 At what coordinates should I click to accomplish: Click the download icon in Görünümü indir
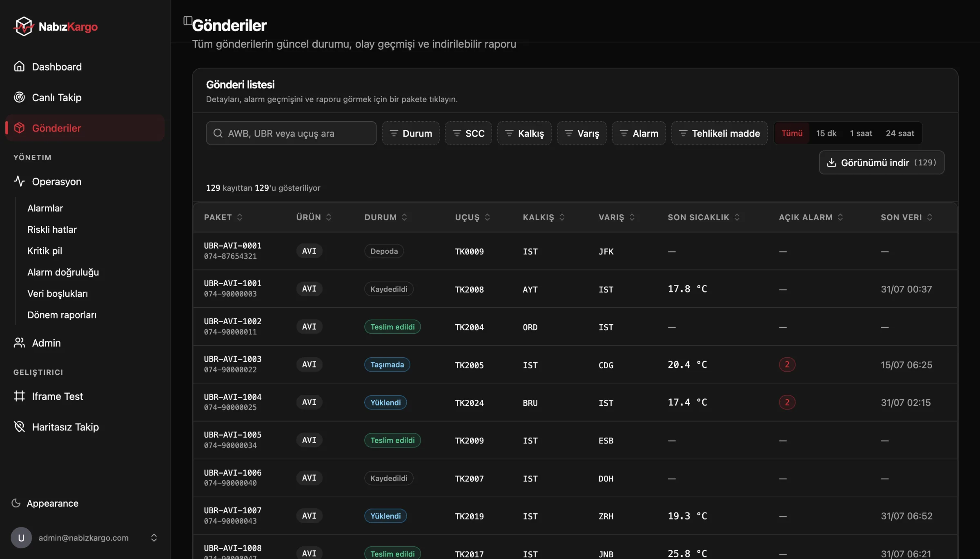click(x=831, y=163)
